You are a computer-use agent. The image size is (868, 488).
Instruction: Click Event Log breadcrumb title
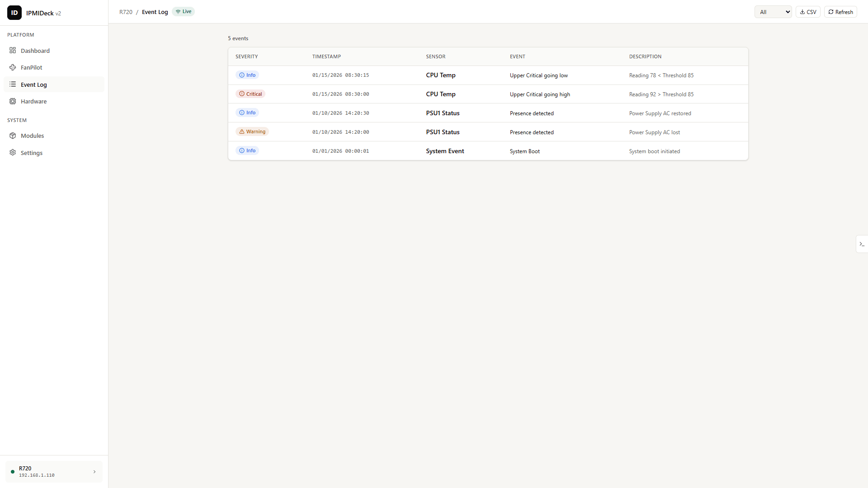155,12
